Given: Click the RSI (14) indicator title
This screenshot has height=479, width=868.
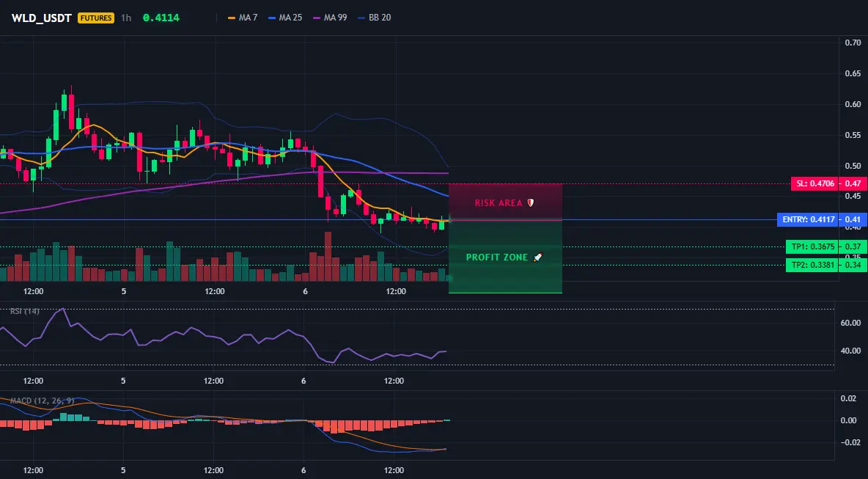Looking at the screenshot, I should pyautogui.click(x=24, y=311).
